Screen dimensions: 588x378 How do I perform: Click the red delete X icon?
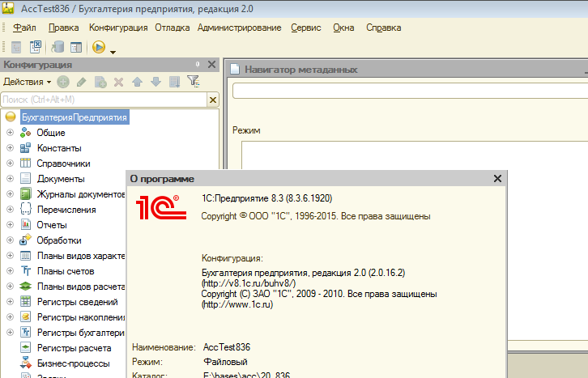tap(118, 82)
